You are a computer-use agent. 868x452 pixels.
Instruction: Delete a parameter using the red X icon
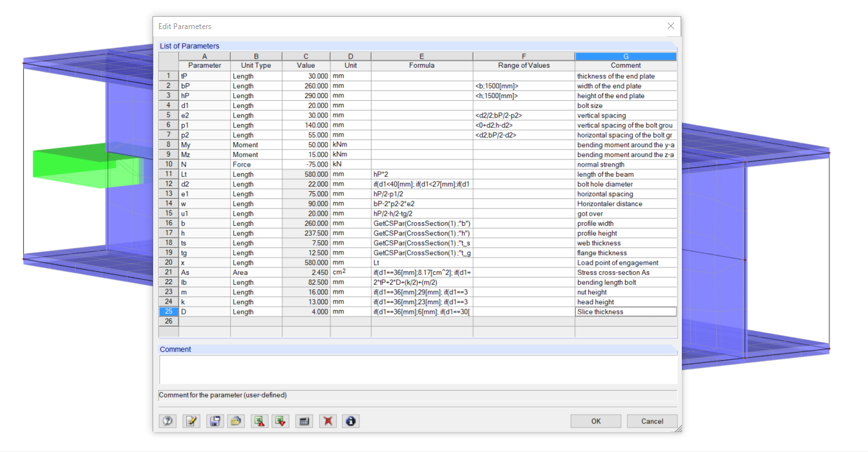(x=328, y=420)
